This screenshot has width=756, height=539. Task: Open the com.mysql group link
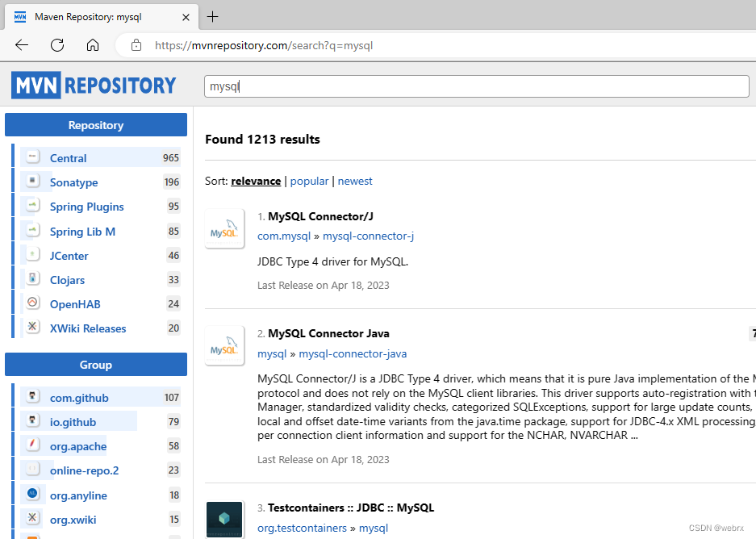(x=284, y=236)
